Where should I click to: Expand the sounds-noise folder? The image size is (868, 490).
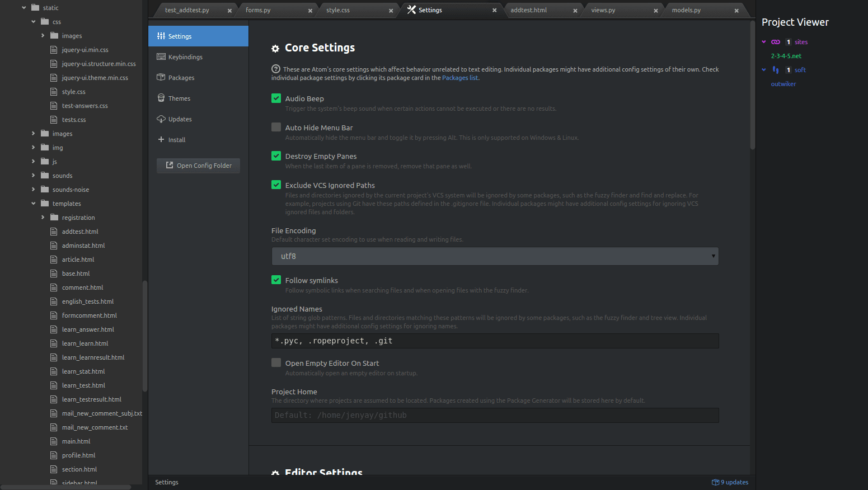(34, 190)
